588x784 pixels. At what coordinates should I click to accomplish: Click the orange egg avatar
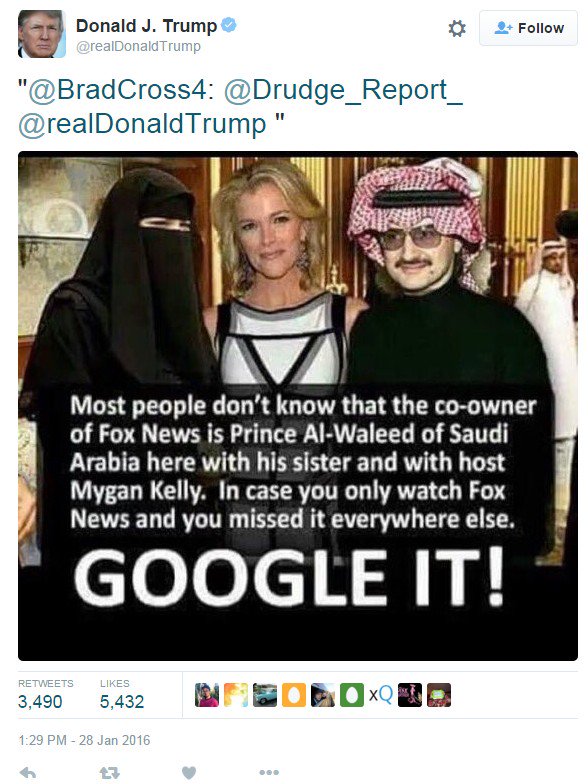point(294,695)
